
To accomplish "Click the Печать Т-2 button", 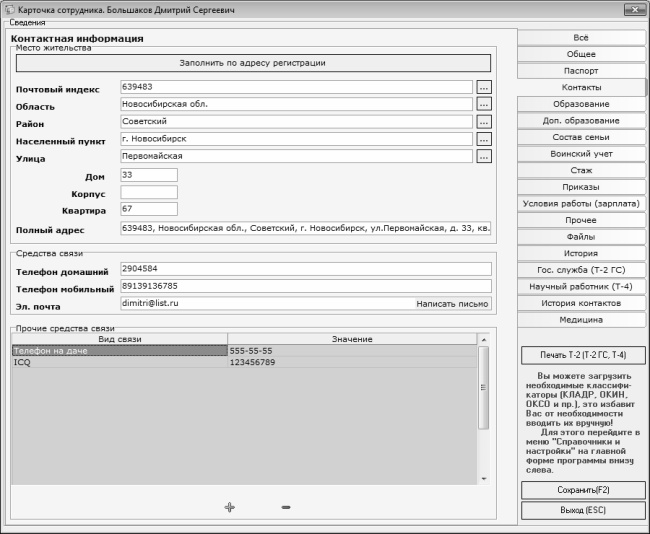I will (582, 355).
